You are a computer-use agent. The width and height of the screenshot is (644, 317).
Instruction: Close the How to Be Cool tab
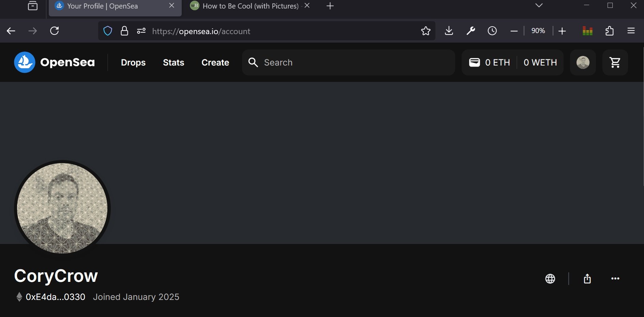307,5
